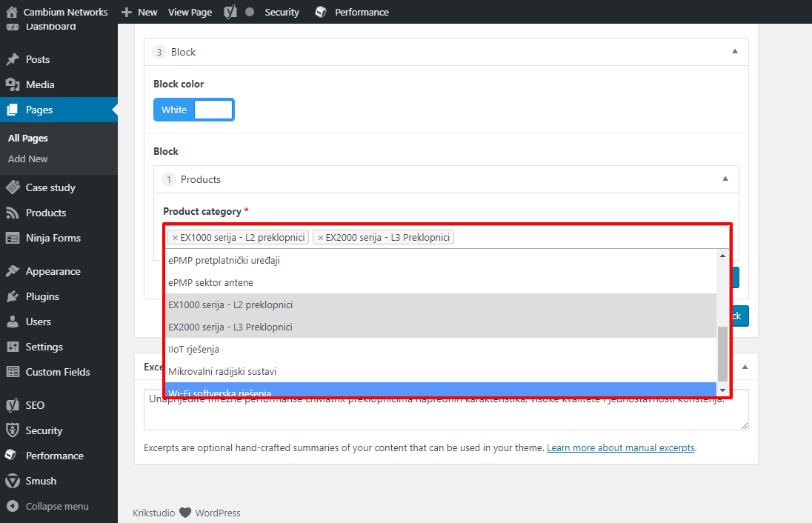Click into the Excerpt text area

pos(446,410)
